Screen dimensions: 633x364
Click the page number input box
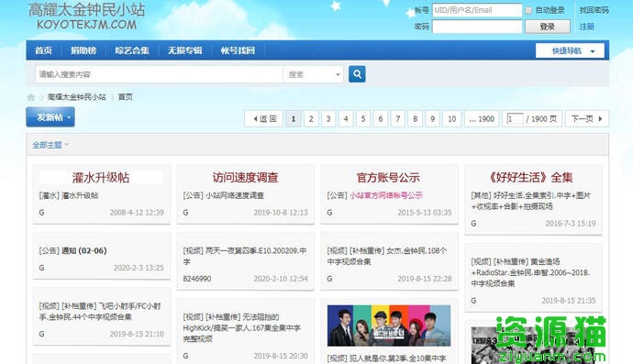(515, 118)
